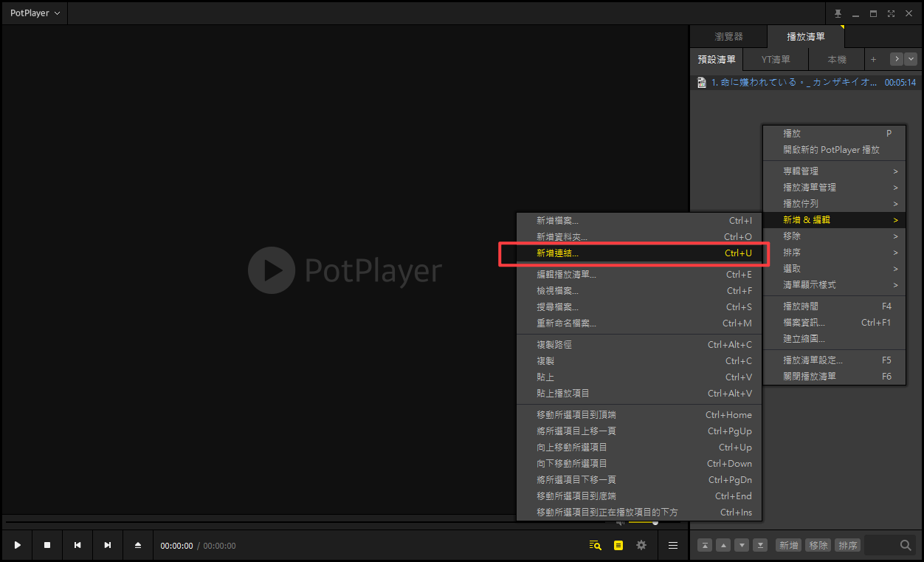Expand the 移除 submenu

[x=834, y=236]
